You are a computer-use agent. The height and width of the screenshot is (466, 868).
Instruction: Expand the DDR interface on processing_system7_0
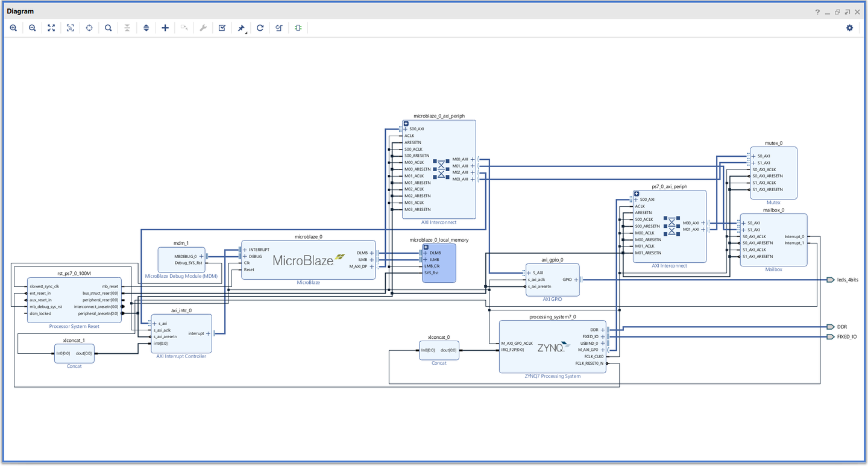[x=603, y=330]
